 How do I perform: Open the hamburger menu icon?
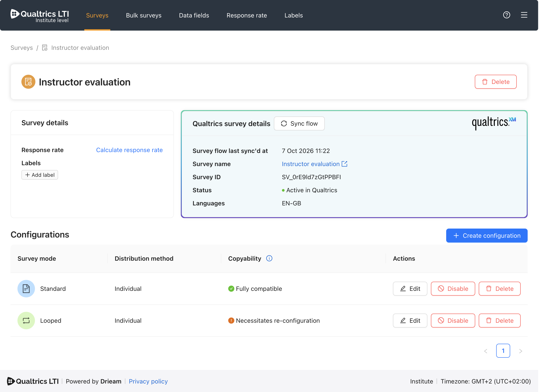point(524,15)
